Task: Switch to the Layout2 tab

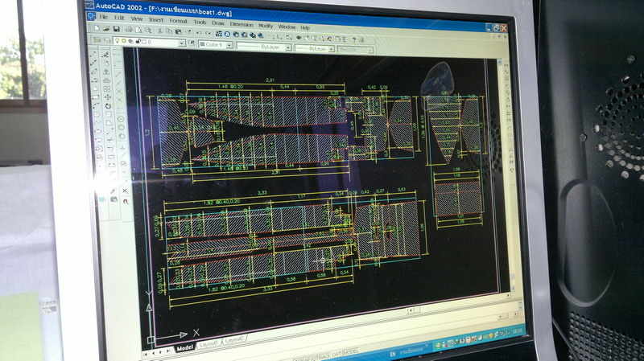Action: point(233,339)
